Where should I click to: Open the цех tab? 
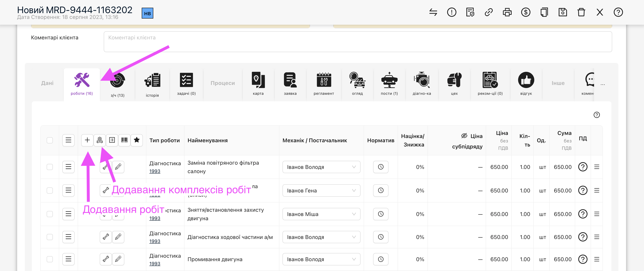tap(454, 84)
